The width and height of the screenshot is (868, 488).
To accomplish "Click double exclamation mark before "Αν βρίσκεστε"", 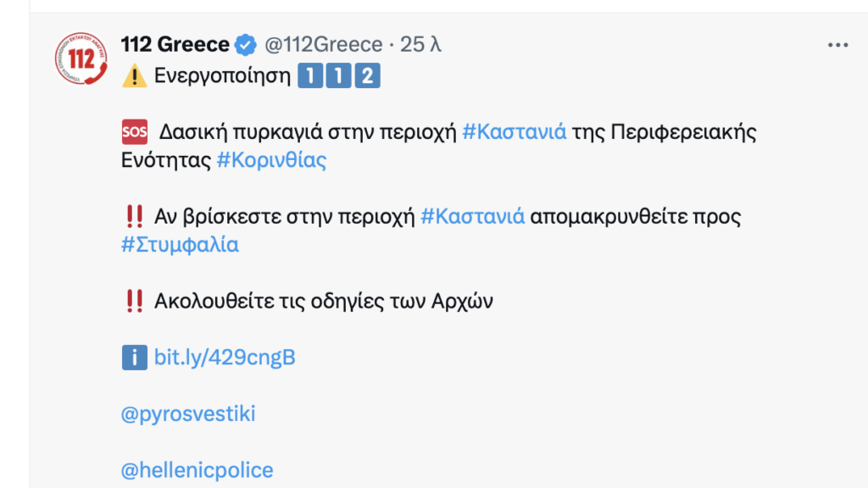I will click(134, 216).
